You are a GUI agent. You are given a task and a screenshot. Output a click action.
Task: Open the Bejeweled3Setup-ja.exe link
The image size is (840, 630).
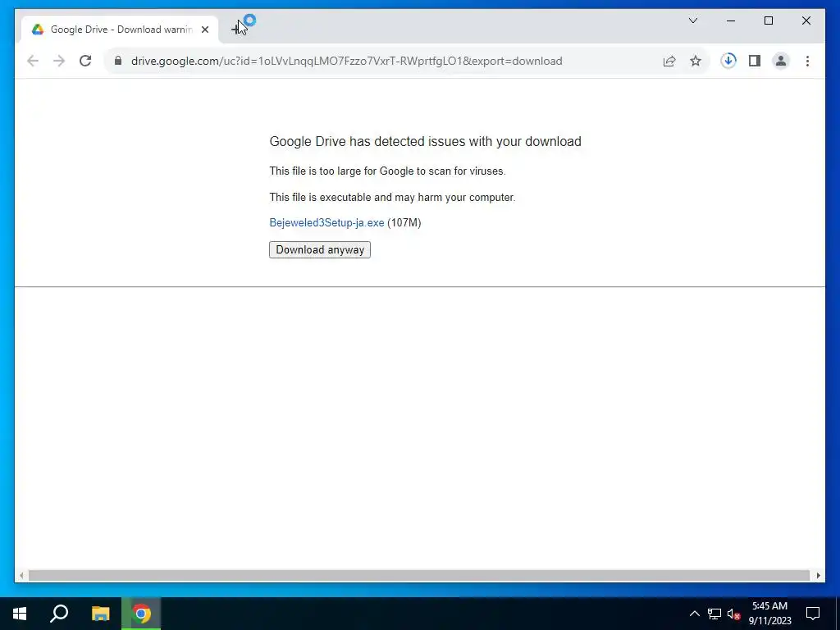tap(326, 223)
